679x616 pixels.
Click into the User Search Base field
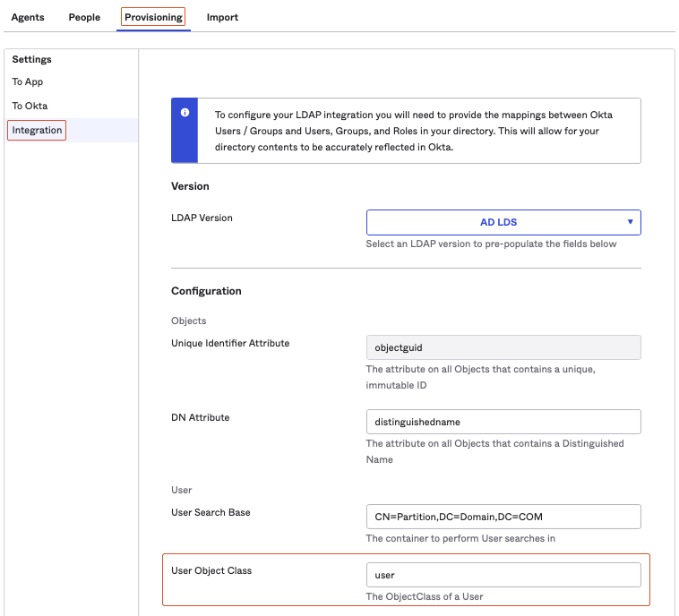503,517
